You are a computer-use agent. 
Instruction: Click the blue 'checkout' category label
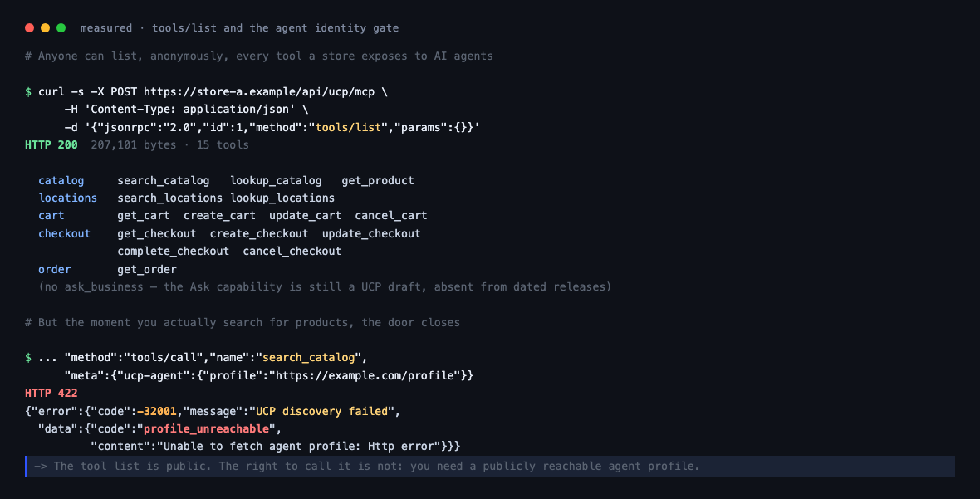(65, 233)
